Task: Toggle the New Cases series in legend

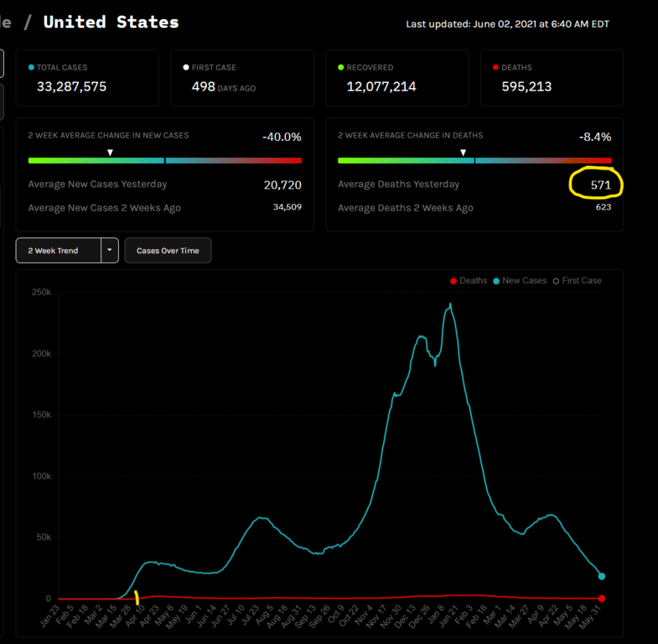Action: (x=520, y=281)
